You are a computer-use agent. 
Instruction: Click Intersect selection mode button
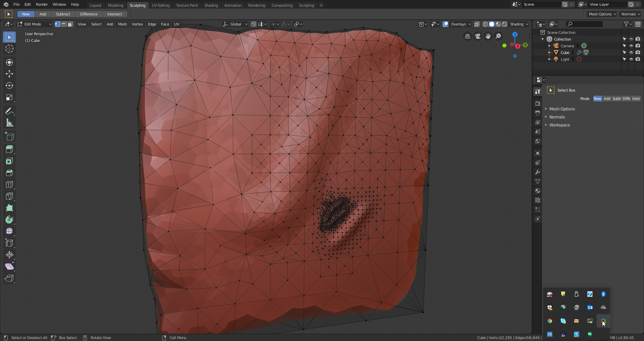tap(115, 14)
